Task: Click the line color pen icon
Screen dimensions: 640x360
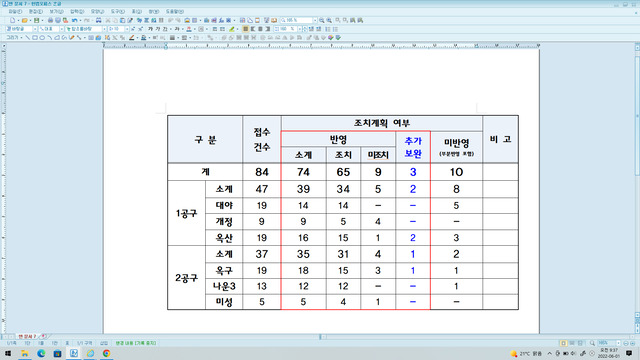Action: (x=131, y=38)
